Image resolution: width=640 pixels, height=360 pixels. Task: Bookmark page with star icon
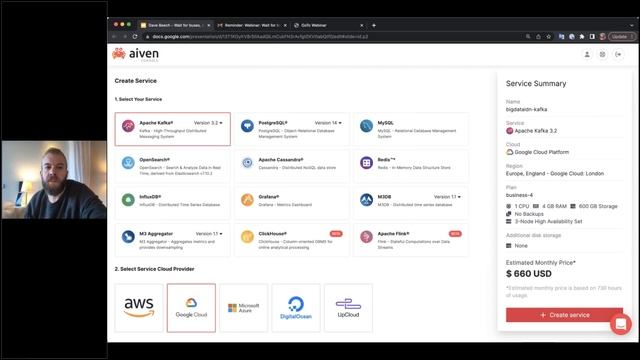549,37
